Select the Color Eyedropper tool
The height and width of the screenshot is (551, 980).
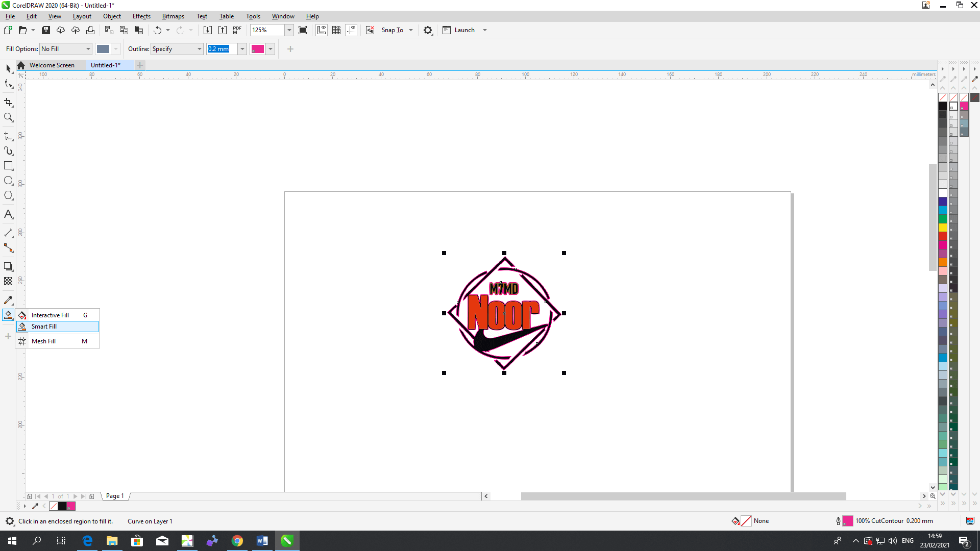pos(8,300)
